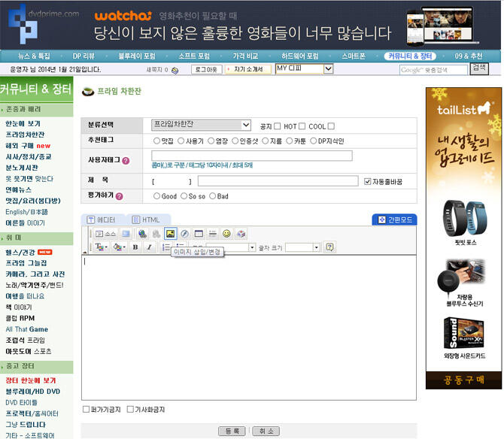The width and height of the screenshot is (504, 439).
Task: Select the Good rating radio button
Action: [156, 196]
